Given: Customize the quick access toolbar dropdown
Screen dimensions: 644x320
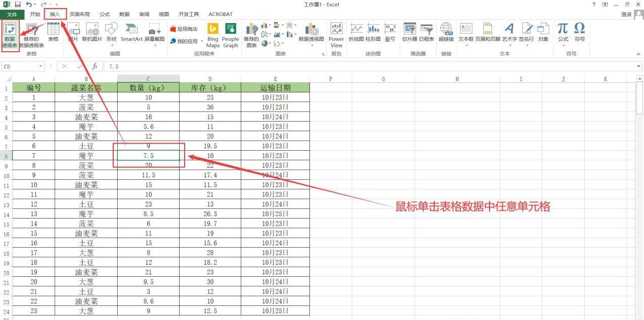Looking at the screenshot, I should click(57, 5).
